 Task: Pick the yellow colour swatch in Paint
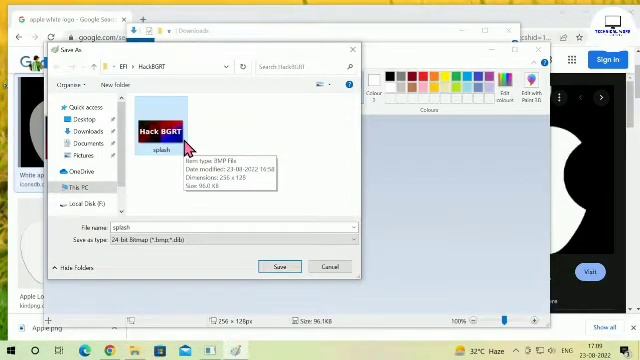(x=445, y=76)
